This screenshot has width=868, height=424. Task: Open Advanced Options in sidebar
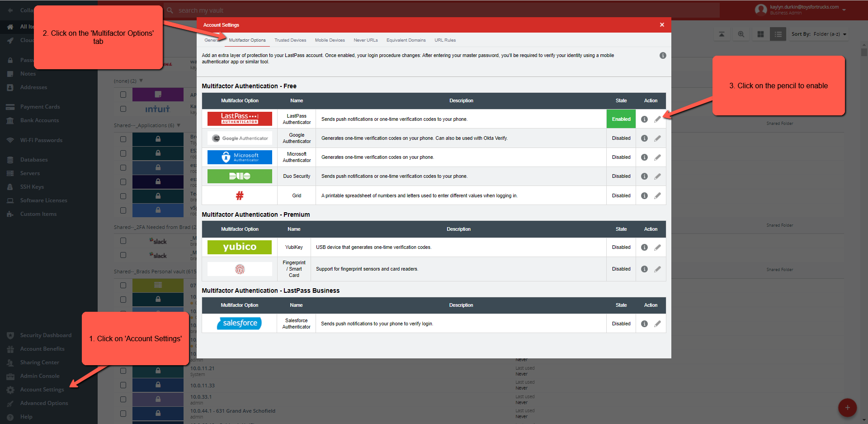[44, 403]
